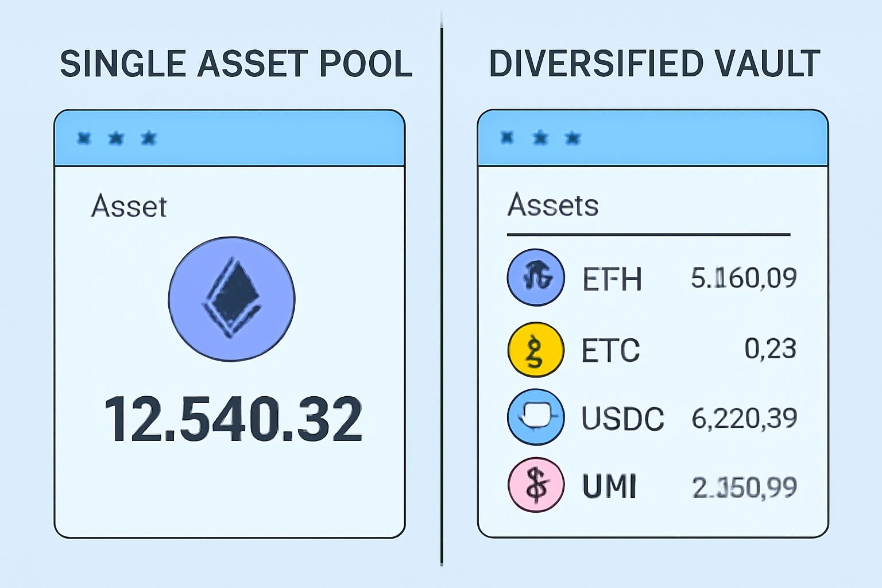
Task: Click the first window control star on left panel
Action: [85, 137]
